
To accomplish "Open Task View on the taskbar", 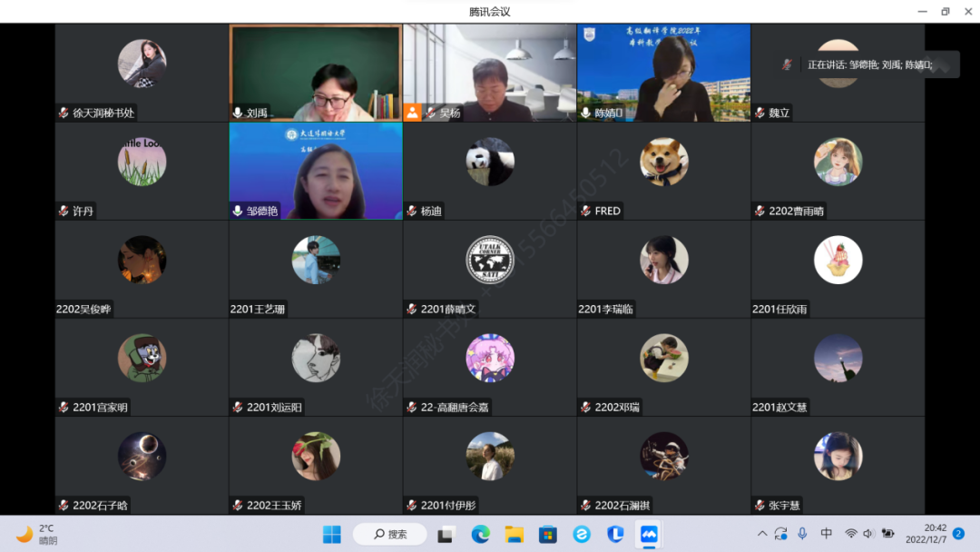I will click(446, 534).
